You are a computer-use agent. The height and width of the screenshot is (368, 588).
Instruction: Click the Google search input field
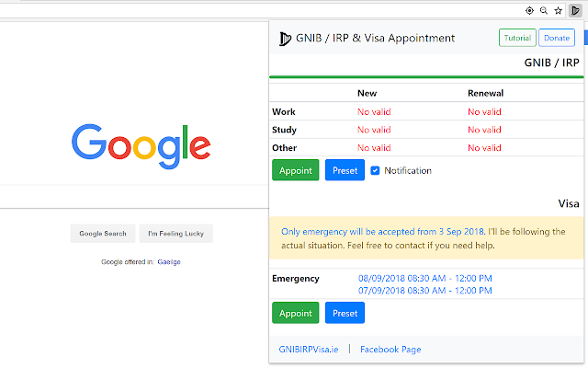pos(133,197)
